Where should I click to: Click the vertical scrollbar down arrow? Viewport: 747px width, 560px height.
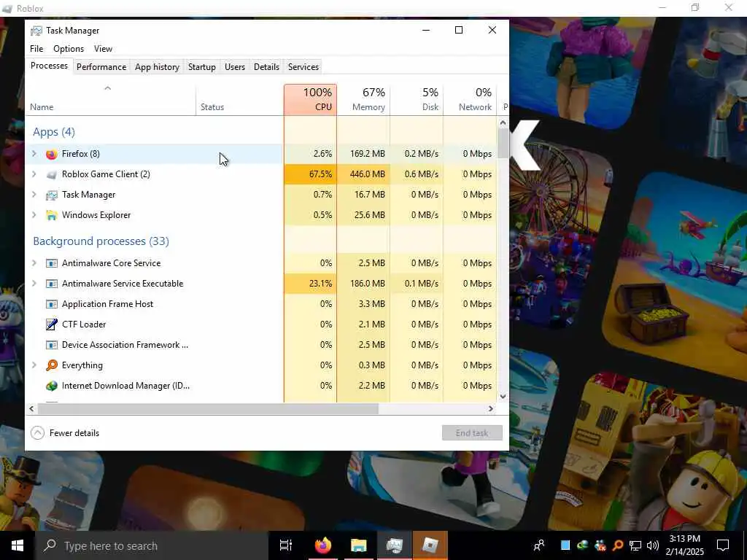(x=503, y=396)
